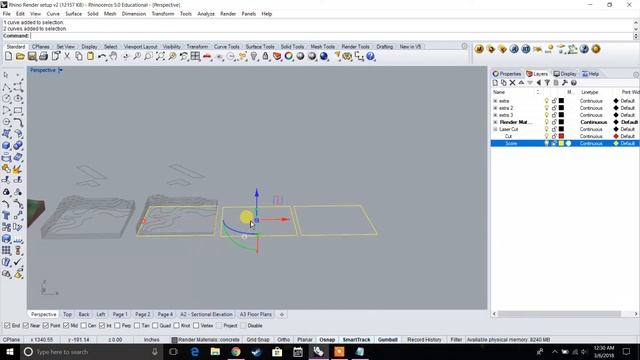Click the red color swatch of Cut layer

[562, 136]
